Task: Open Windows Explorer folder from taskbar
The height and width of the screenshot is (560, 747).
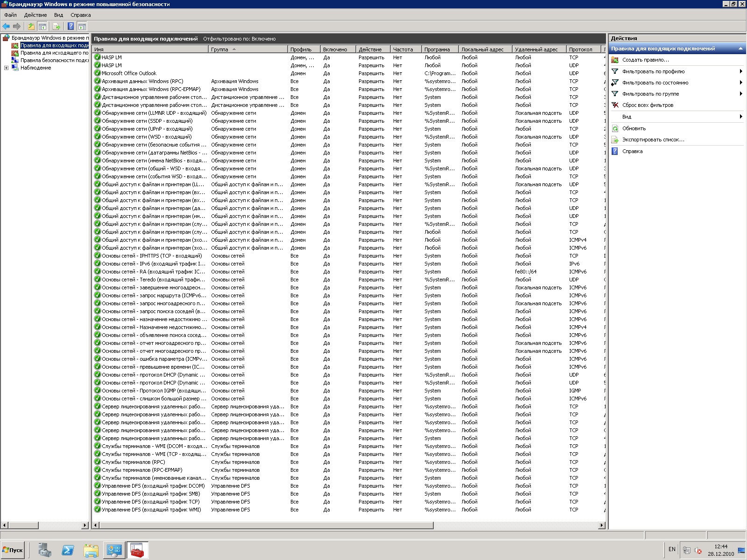Action: tap(91, 550)
